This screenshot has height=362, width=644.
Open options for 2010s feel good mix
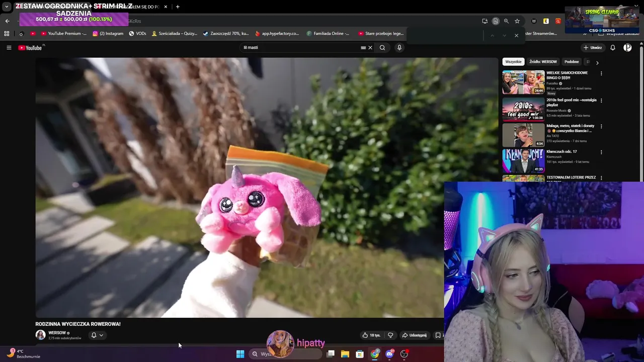tap(601, 101)
